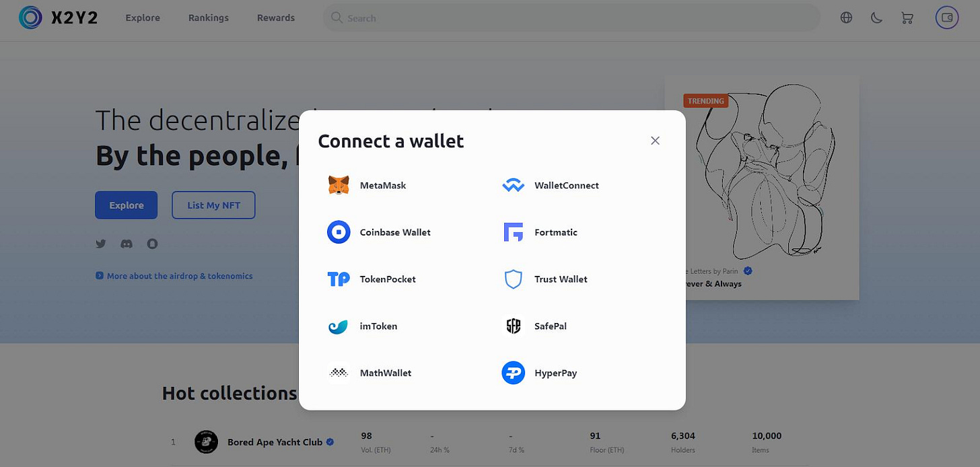Close the Connect a wallet dialog
The height and width of the screenshot is (467, 980).
(x=655, y=141)
